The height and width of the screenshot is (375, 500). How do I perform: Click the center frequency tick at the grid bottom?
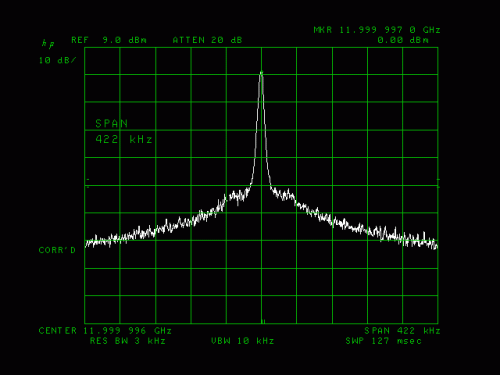(x=263, y=321)
